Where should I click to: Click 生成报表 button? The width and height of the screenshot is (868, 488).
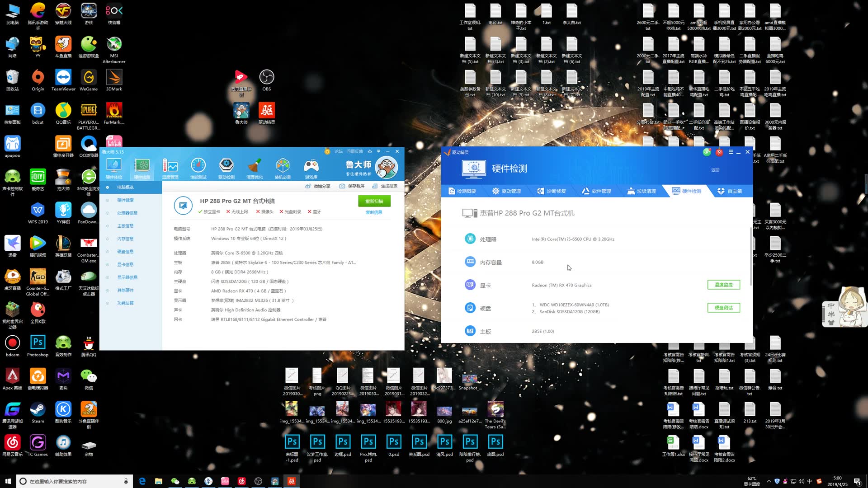tap(385, 186)
